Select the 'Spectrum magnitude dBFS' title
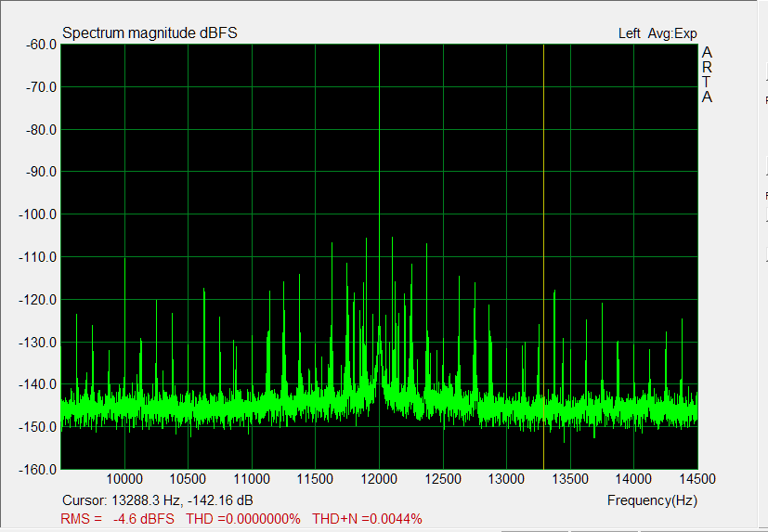This screenshot has width=768, height=532. (x=150, y=32)
